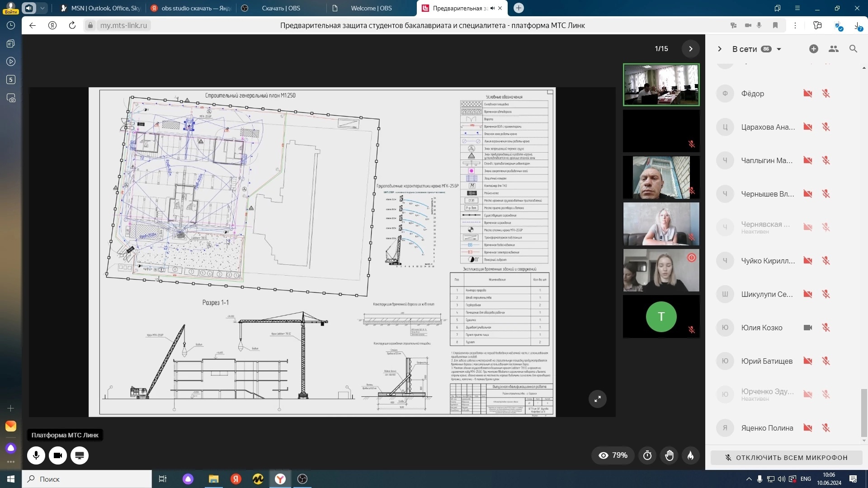Switch to 'Скачать | OBS' tab

click(x=280, y=8)
